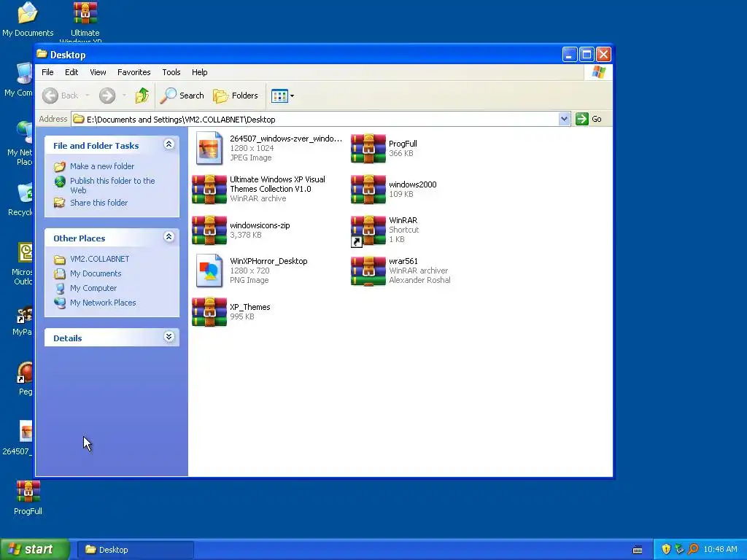Click the security shield tray icon

pos(666,549)
